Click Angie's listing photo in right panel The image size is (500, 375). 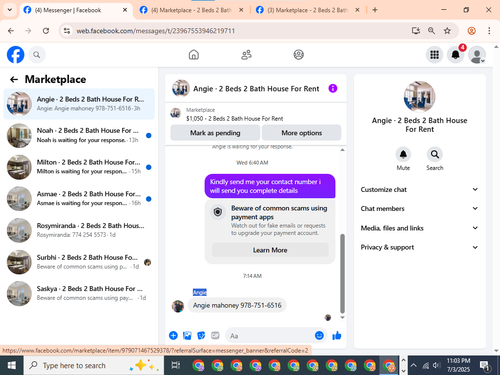(419, 97)
